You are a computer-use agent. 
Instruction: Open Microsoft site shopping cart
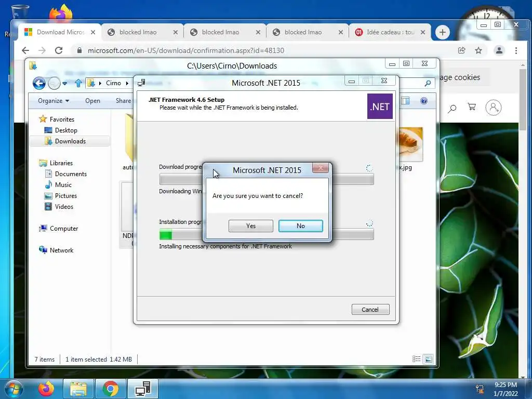(472, 107)
